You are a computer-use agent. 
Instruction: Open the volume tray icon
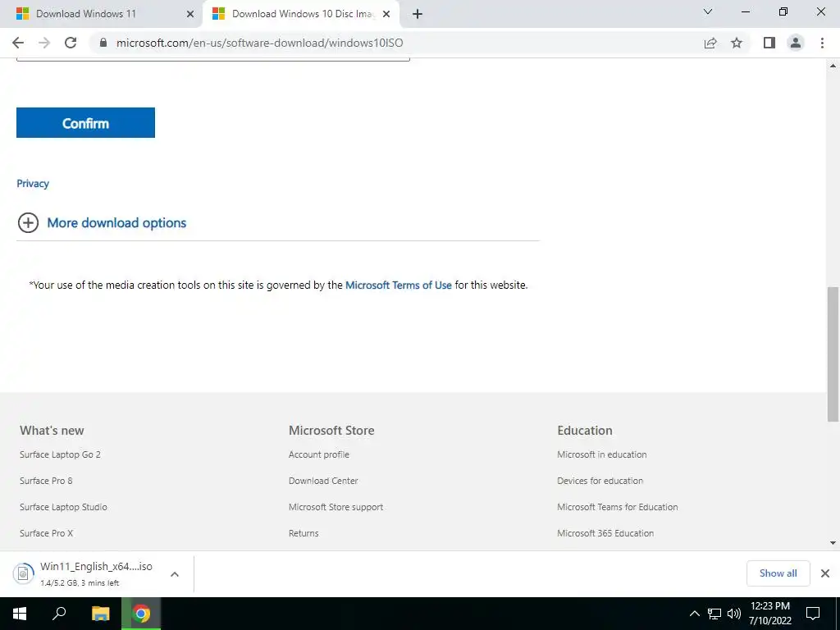coord(734,614)
